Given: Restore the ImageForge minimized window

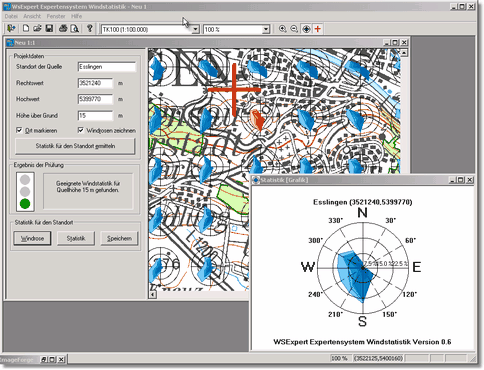Looking at the screenshot, I should click(x=44, y=360).
